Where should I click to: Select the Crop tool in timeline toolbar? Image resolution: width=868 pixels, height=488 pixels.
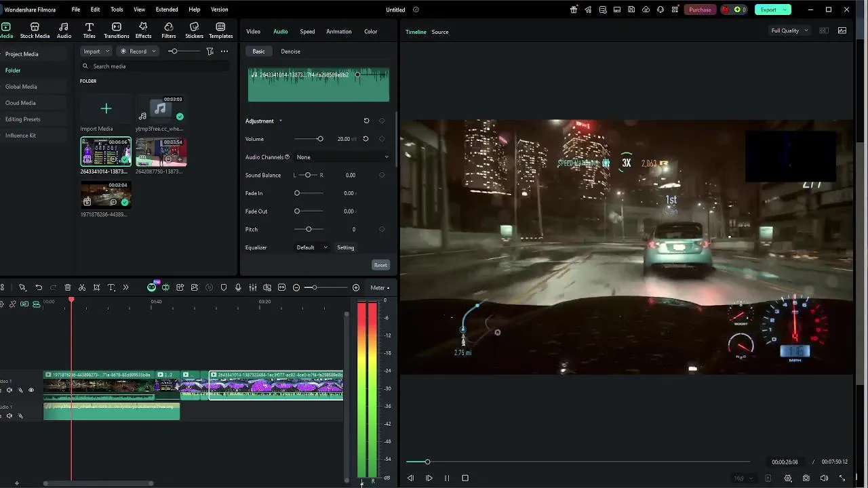pyautogui.click(x=97, y=288)
